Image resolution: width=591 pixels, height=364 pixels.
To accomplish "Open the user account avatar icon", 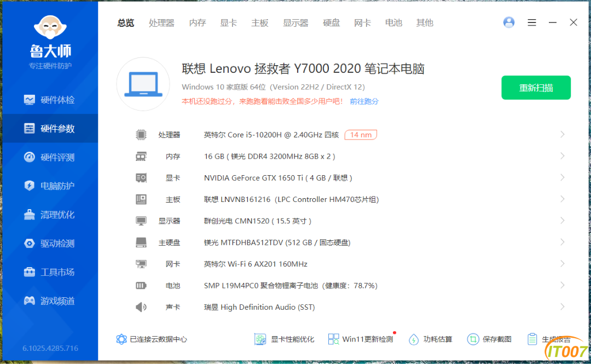I will point(509,22).
